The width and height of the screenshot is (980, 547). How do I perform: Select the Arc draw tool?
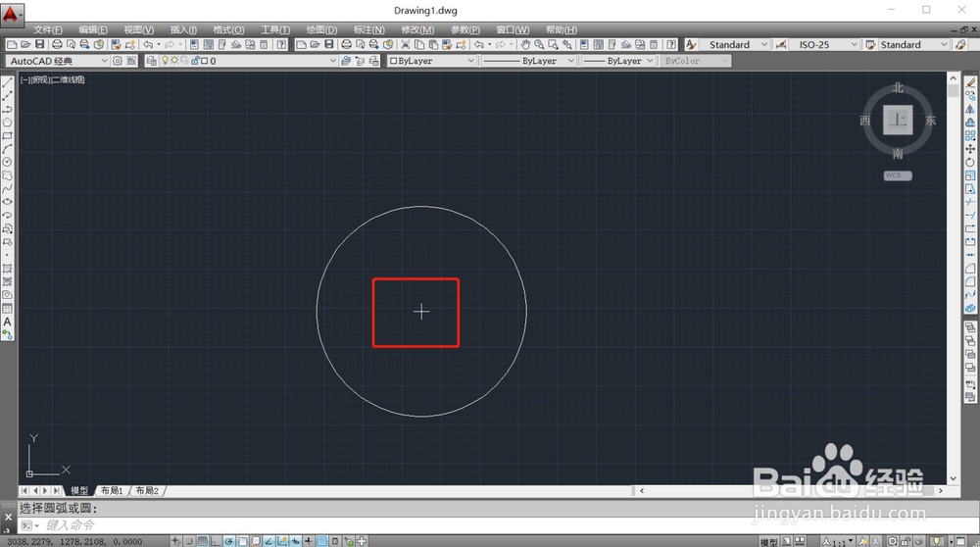8,149
